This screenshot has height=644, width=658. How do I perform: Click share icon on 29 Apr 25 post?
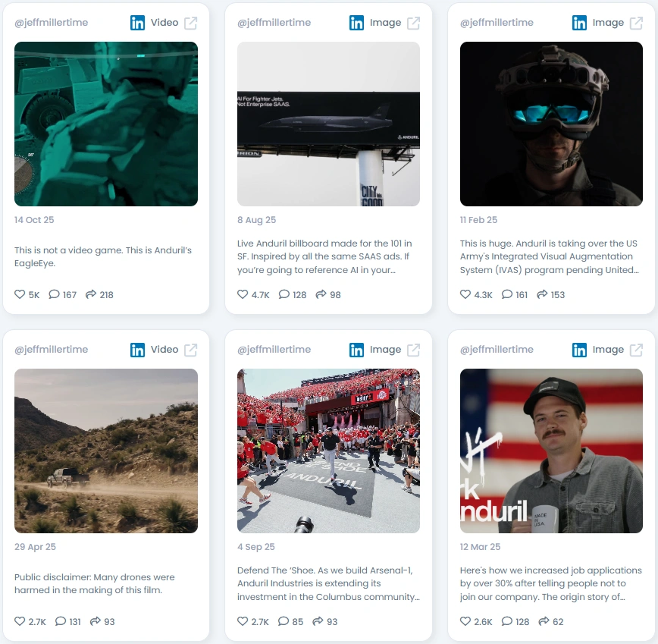96,621
